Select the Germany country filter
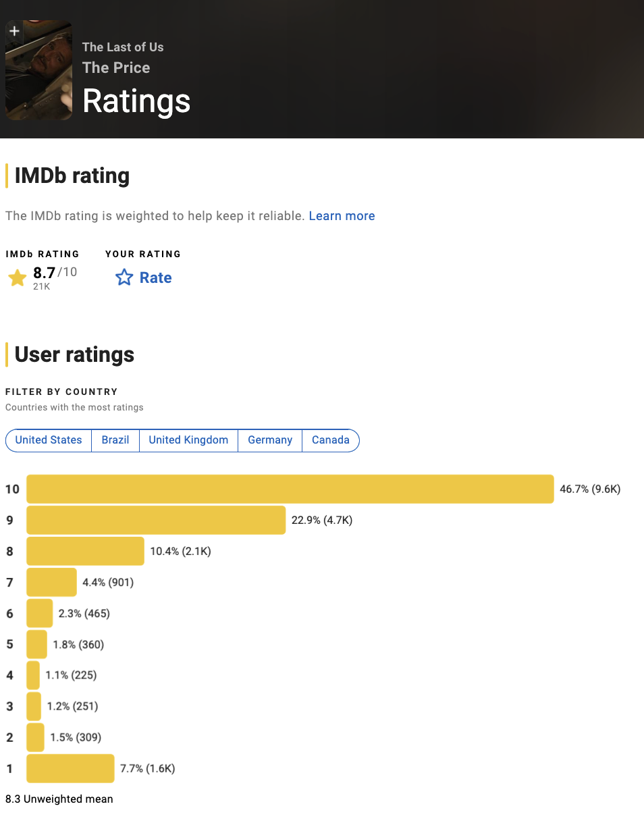This screenshot has height=825, width=644. (x=270, y=440)
